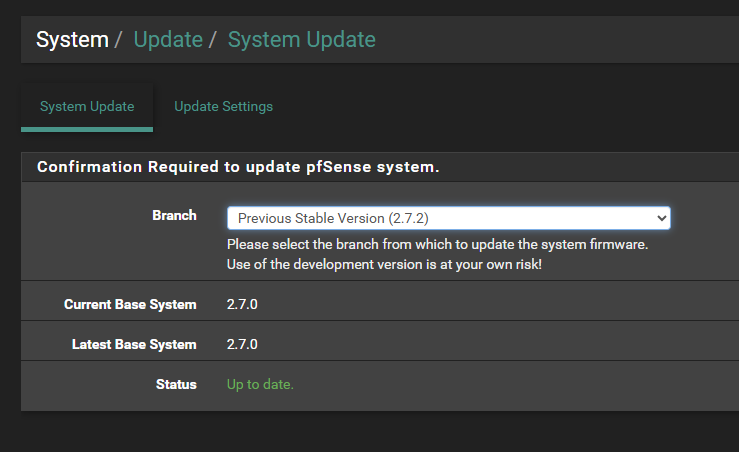Screen dimensions: 739x452
Task: Click the development version risk warning text
Action: pos(384,264)
